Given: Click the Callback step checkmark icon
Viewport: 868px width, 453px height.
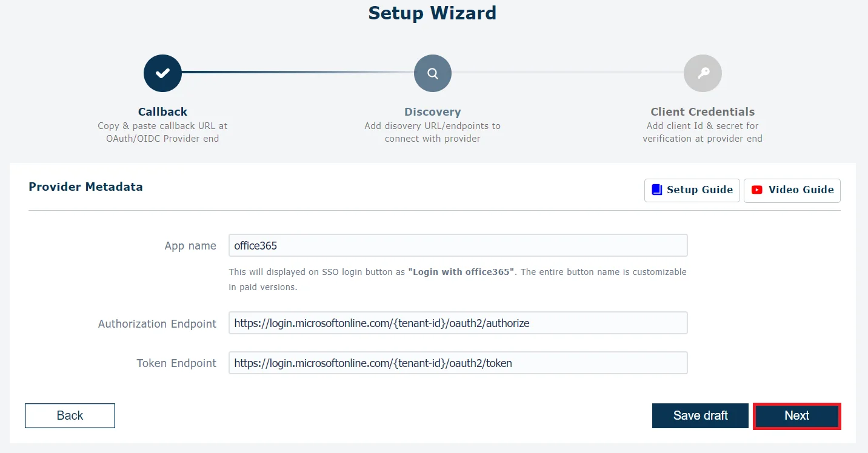Looking at the screenshot, I should 162,73.
